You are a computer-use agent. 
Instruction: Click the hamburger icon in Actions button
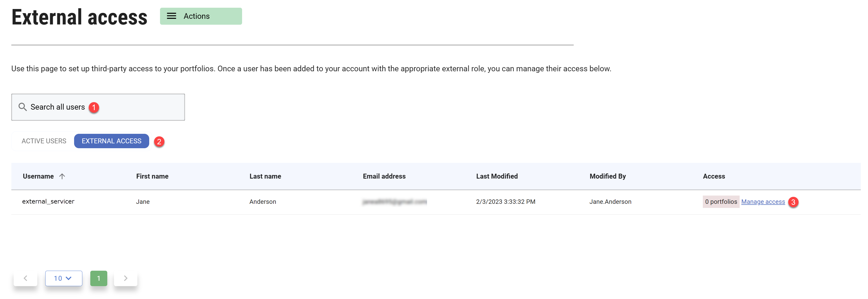171,16
